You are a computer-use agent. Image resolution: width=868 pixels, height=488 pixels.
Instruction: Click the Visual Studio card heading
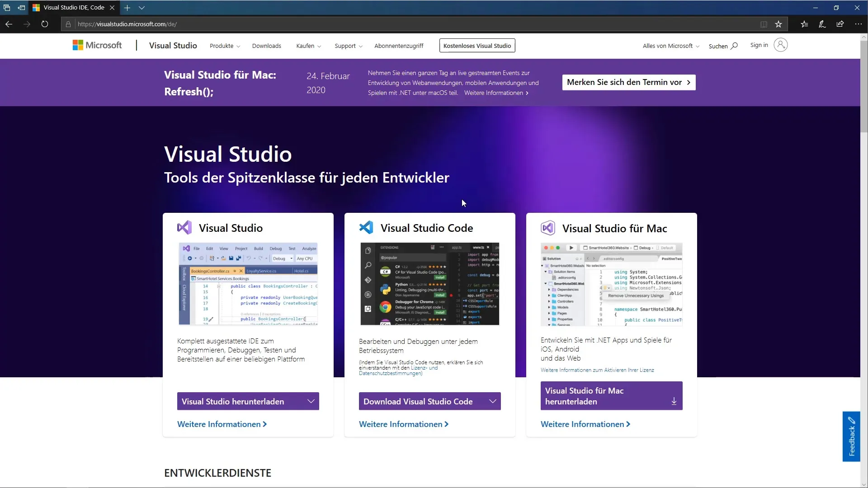tap(231, 228)
